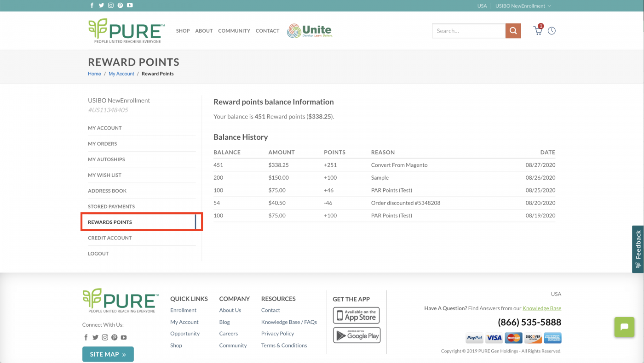This screenshot has height=363, width=644.
Task: Click the orange search magnifier button
Action: pos(513,31)
